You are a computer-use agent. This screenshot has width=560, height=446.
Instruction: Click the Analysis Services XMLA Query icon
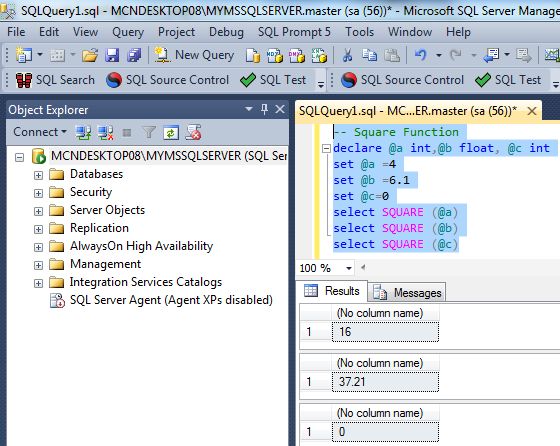point(319,56)
